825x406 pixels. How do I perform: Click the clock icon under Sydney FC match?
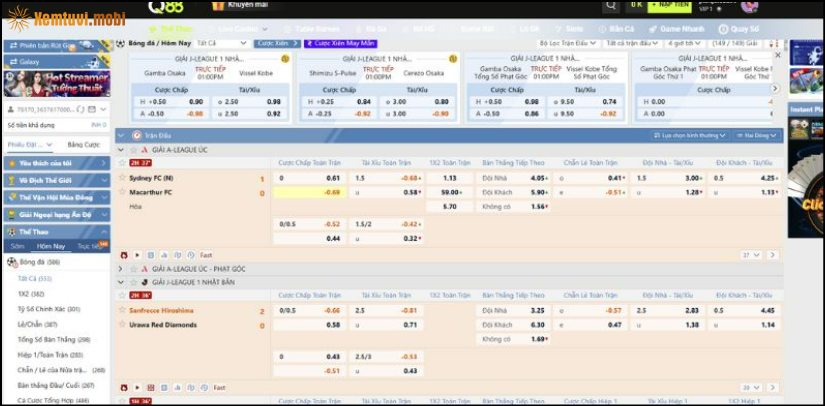pyautogui.click(x=191, y=255)
